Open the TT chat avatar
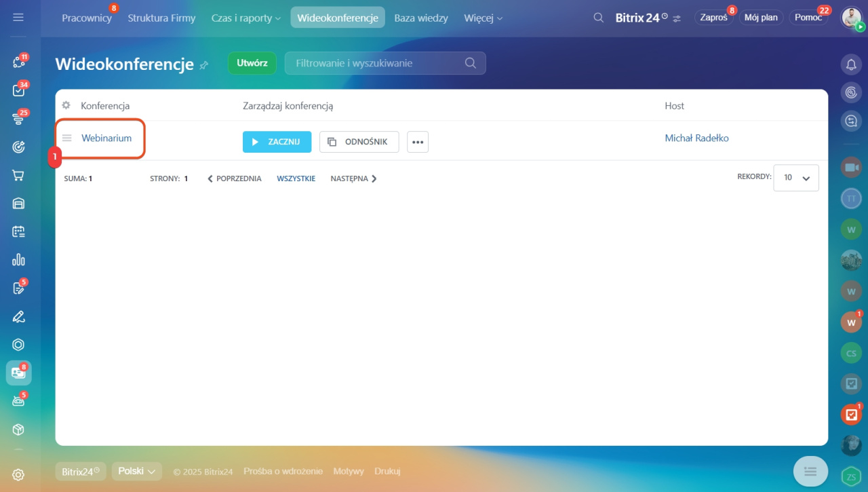This screenshot has width=868, height=492. [851, 198]
